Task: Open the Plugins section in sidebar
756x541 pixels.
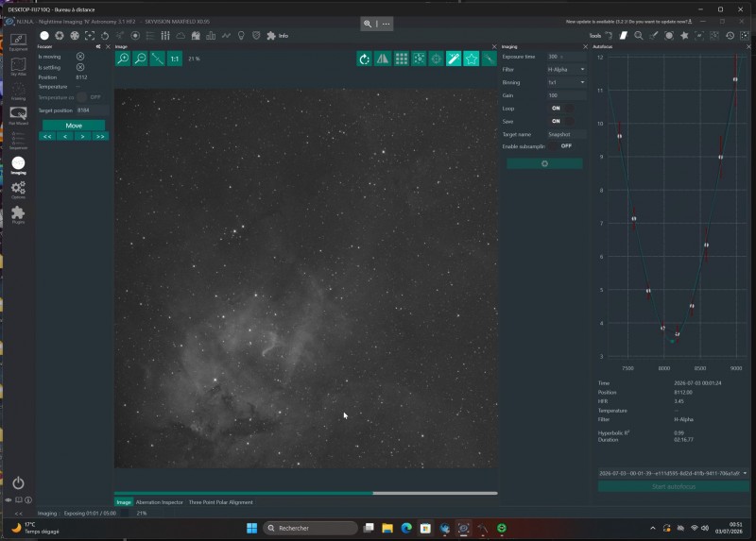Action: [18, 215]
